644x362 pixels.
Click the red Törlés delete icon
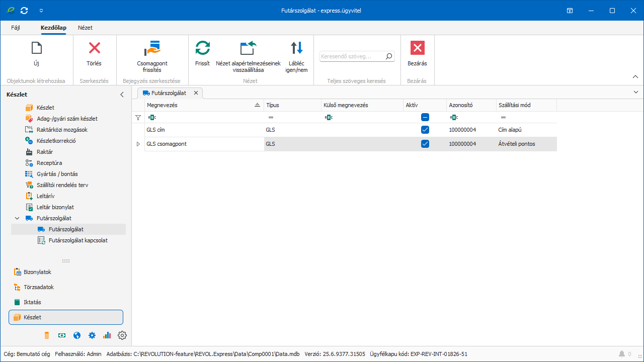pos(94,48)
